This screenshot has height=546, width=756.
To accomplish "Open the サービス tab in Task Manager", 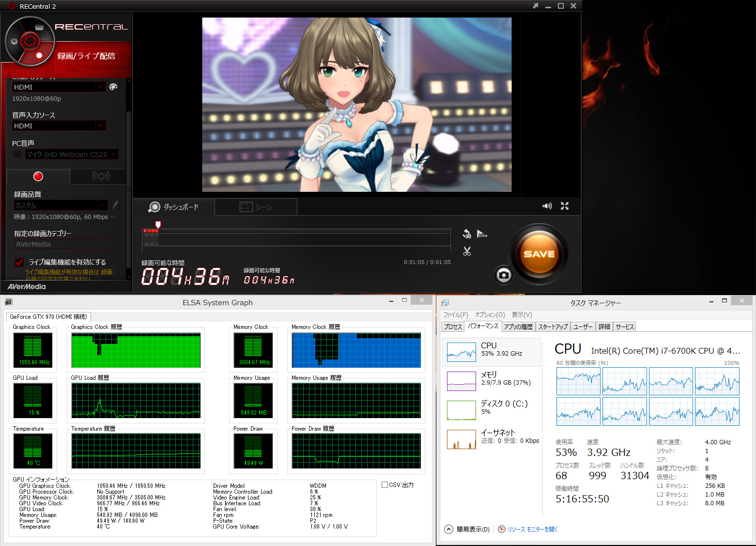I will pos(625,327).
